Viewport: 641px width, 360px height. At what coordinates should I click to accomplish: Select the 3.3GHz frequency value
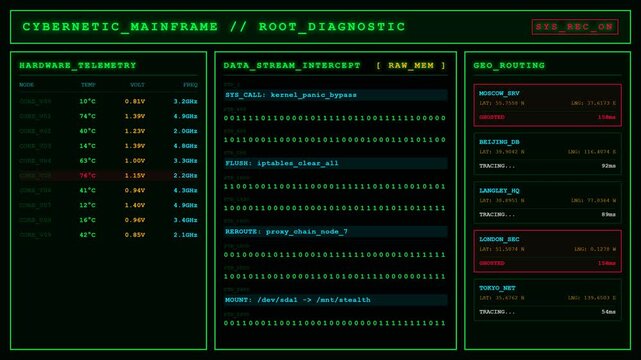(x=185, y=161)
